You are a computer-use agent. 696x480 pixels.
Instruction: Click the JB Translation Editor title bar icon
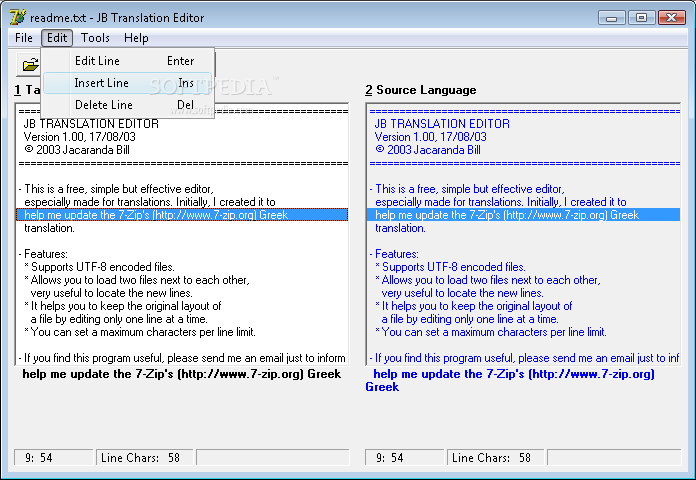(18, 17)
